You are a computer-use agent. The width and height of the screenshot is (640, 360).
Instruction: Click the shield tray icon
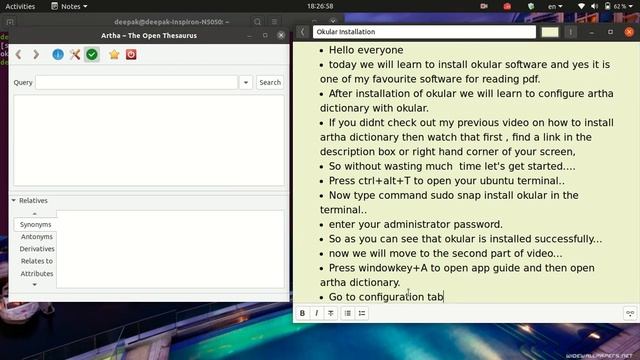[x=531, y=6]
